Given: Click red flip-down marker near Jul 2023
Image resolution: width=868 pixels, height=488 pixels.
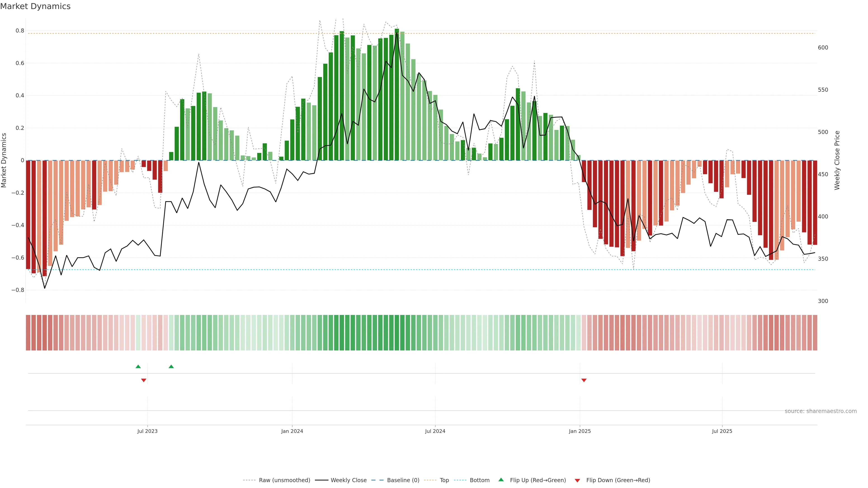Looking at the screenshot, I should 144,380.
